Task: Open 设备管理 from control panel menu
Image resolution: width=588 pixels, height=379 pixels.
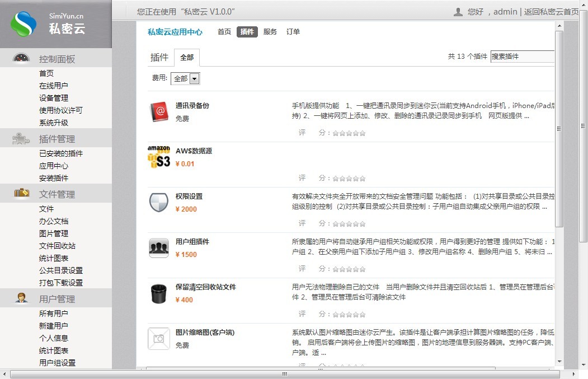Action: click(x=54, y=98)
